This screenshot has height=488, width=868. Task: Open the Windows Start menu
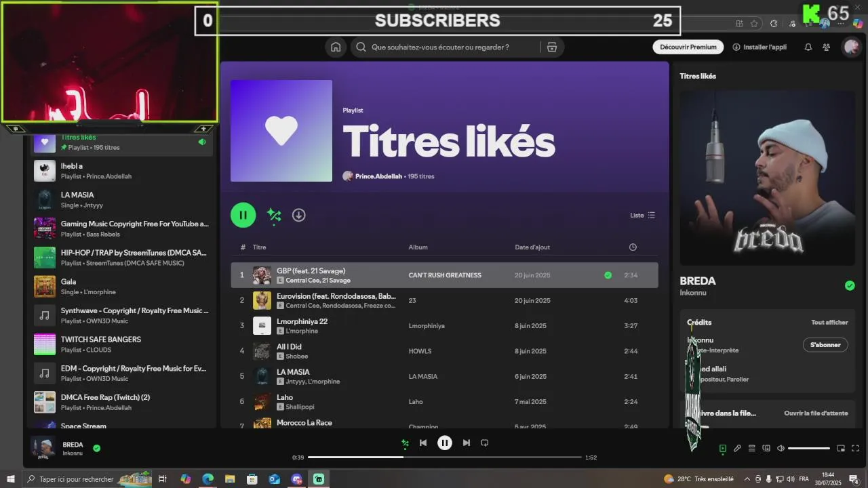pos(11,479)
